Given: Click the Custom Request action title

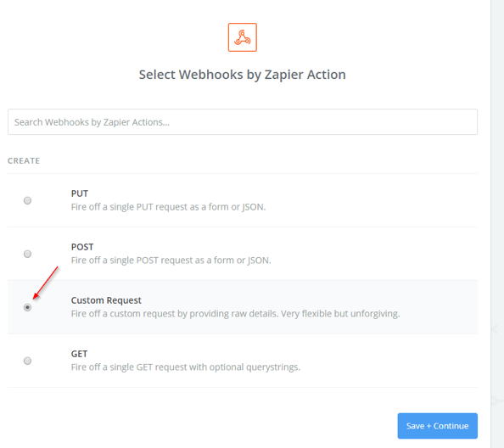Looking at the screenshot, I should pos(106,300).
